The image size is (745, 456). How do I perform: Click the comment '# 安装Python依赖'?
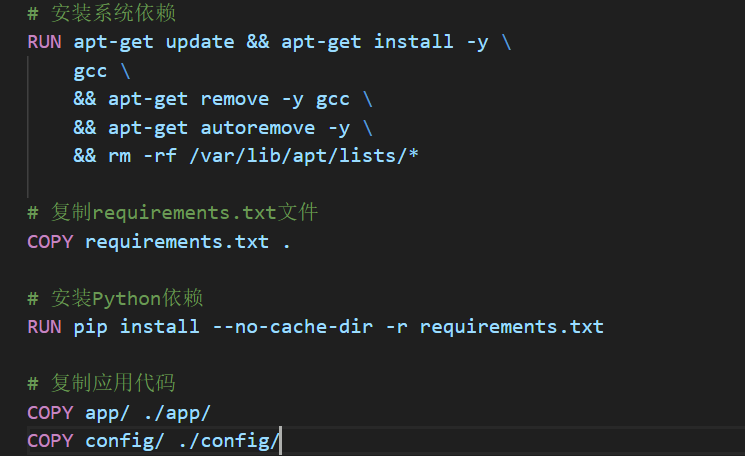click(115, 298)
